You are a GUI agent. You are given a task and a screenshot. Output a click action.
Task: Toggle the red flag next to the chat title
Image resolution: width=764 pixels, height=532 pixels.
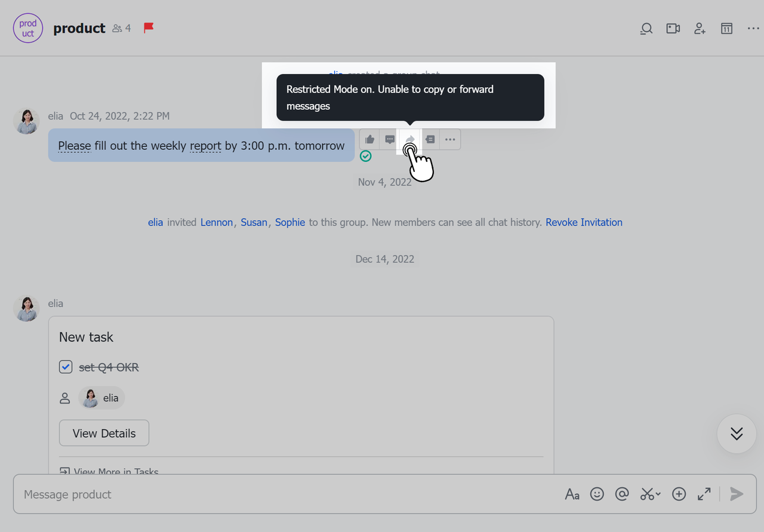pos(148,27)
